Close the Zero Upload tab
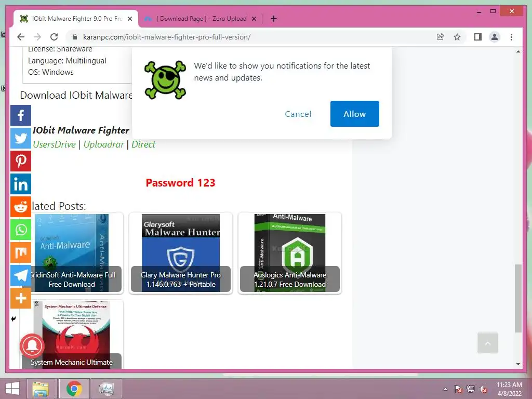Image resolution: width=532 pixels, height=399 pixels. coord(254,19)
